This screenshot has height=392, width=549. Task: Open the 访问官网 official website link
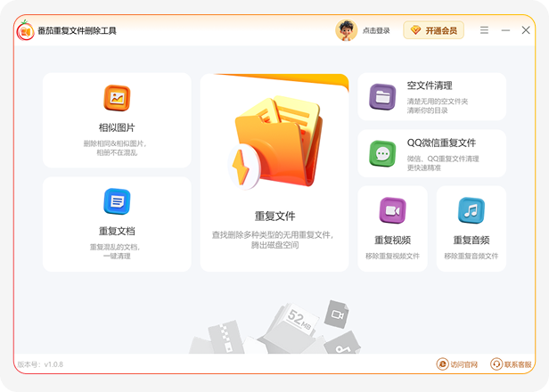457,364
